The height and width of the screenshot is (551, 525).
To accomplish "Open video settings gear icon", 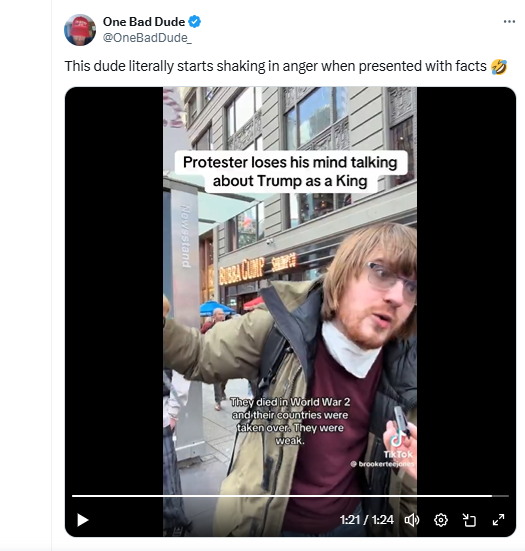I will [x=441, y=520].
